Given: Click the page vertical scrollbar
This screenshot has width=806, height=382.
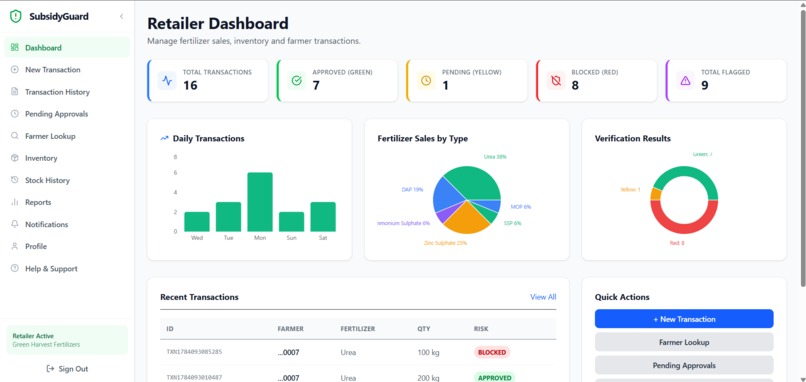Looking at the screenshot, I should 802,149.
